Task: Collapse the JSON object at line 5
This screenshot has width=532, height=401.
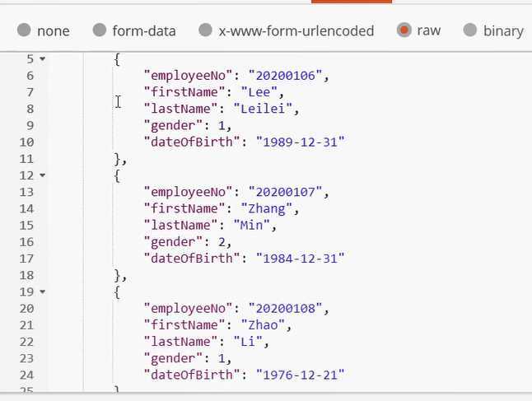Action: pyautogui.click(x=42, y=58)
